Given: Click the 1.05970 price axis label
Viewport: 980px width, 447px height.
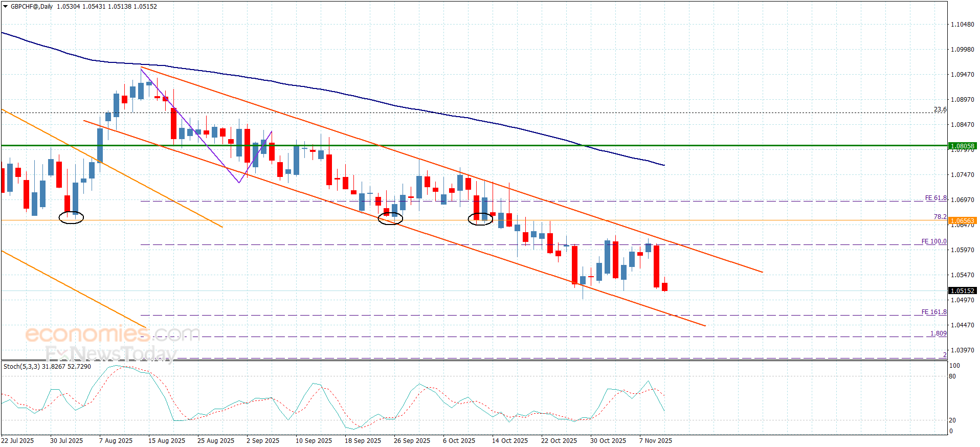Looking at the screenshot, I should point(962,250).
